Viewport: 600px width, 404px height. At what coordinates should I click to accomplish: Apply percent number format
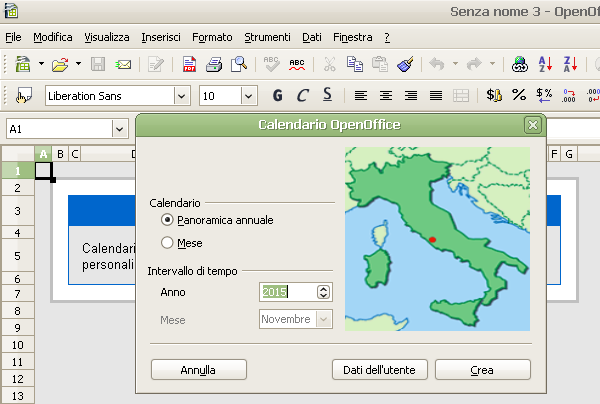point(519,96)
